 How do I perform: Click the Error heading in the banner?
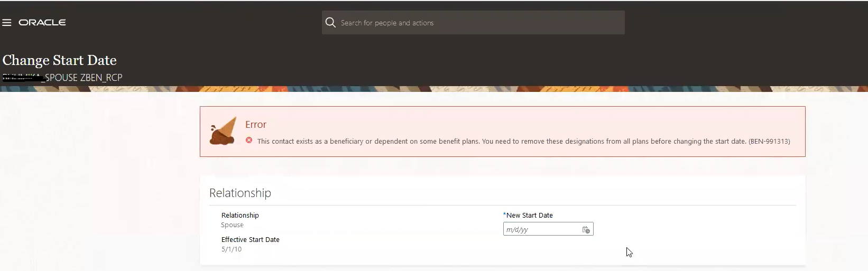(x=256, y=125)
